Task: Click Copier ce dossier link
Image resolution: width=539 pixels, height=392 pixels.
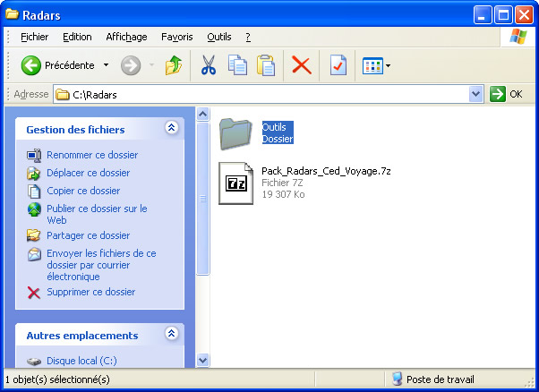Action: 83,191
